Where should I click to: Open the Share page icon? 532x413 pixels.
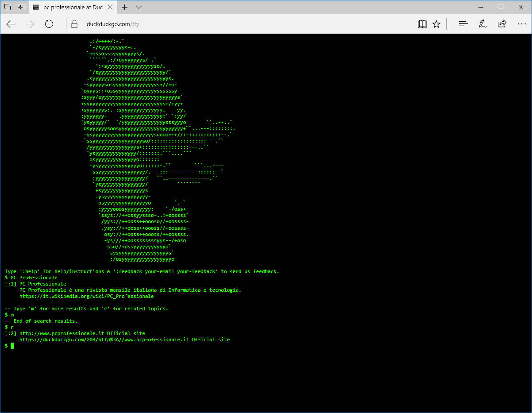[x=502, y=24]
